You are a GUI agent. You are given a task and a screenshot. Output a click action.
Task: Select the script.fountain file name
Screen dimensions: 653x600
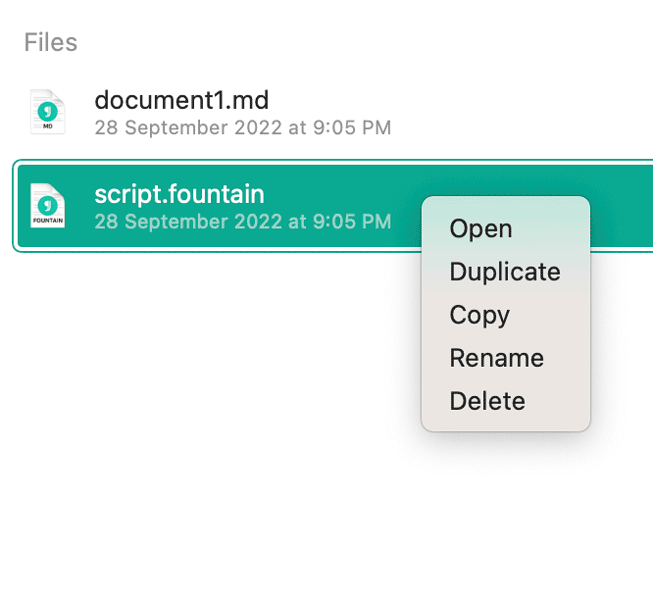[x=179, y=194]
